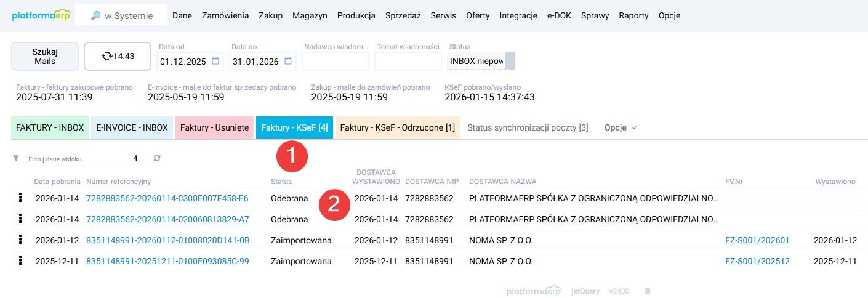Screen dimensions: 868x298
Task: Open Status synchronizacji poczty [3] tab
Action: (528, 127)
